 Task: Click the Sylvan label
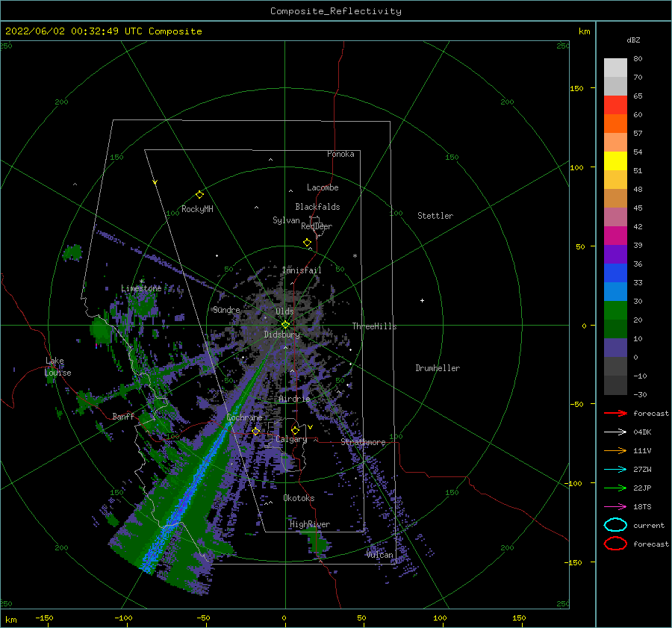pos(286,220)
